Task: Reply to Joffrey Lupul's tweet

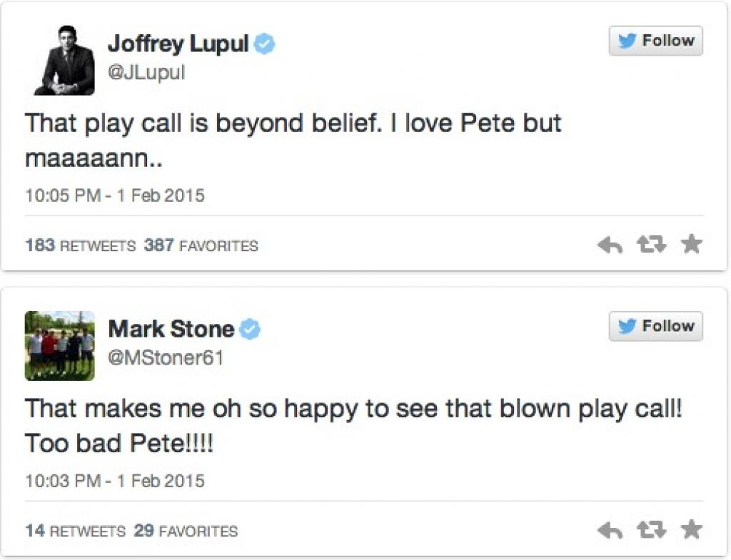Action: 610,245
